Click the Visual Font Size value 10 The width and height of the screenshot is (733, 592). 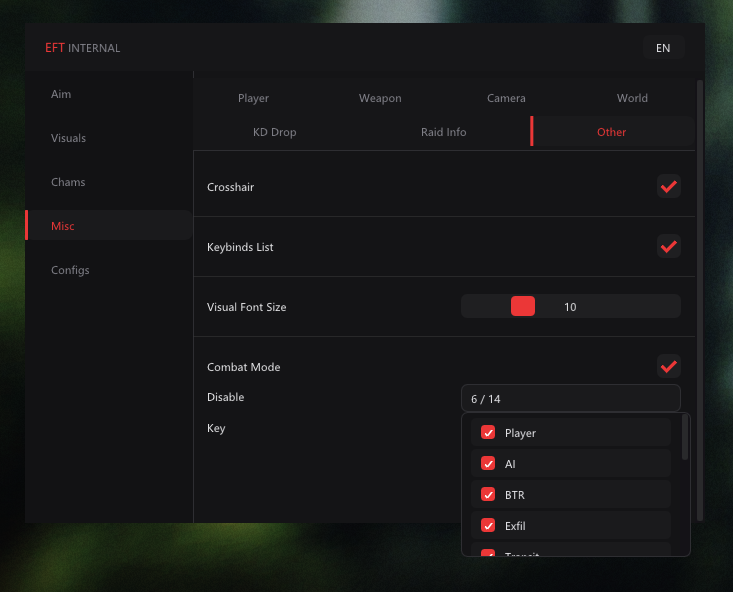click(x=570, y=307)
